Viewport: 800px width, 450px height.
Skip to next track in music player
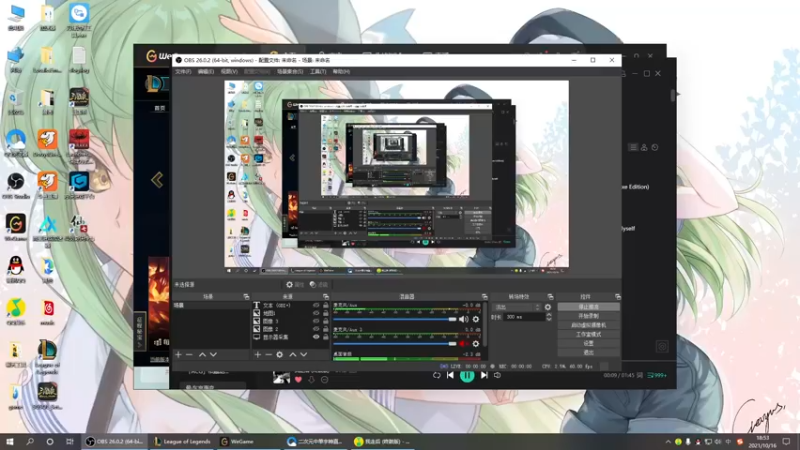[484, 376]
